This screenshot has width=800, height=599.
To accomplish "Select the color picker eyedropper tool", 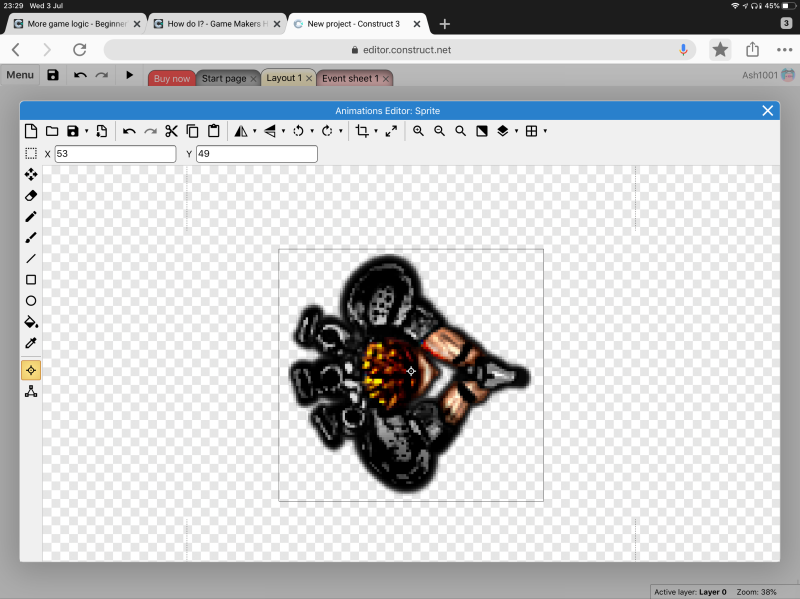I will pyautogui.click(x=31, y=343).
